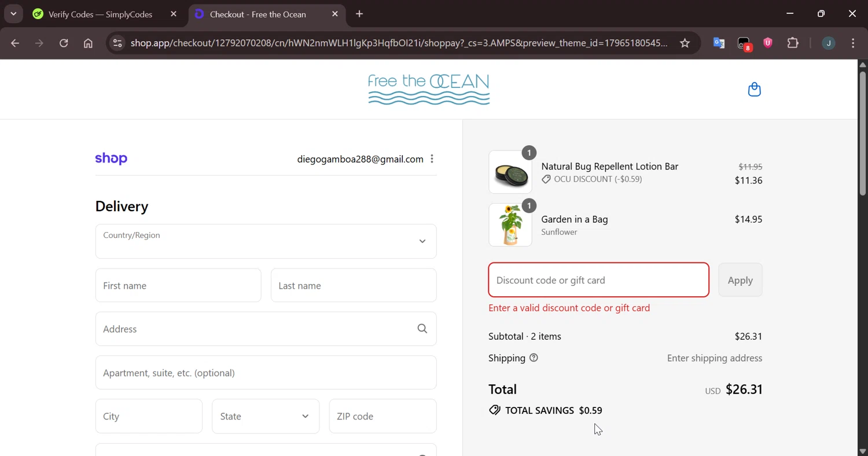Go back to the previous page
The height and width of the screenshot is (456, 868).
click(x=15, y=43)
